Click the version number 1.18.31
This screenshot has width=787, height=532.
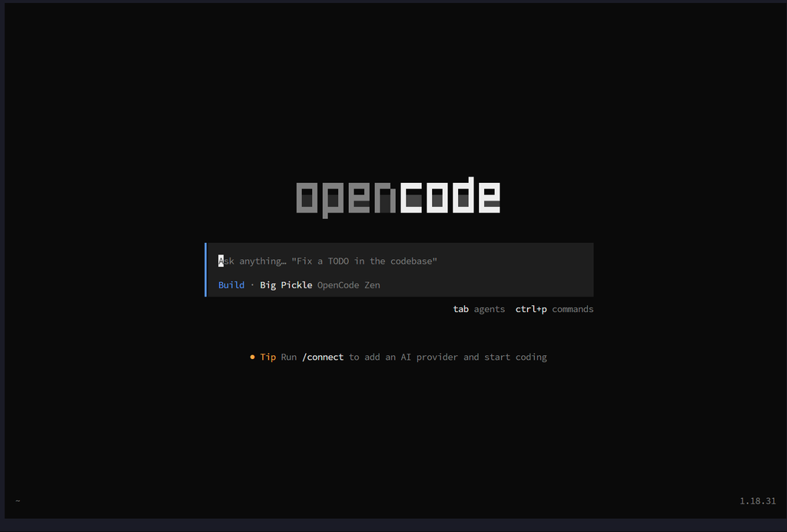point(757,501)
